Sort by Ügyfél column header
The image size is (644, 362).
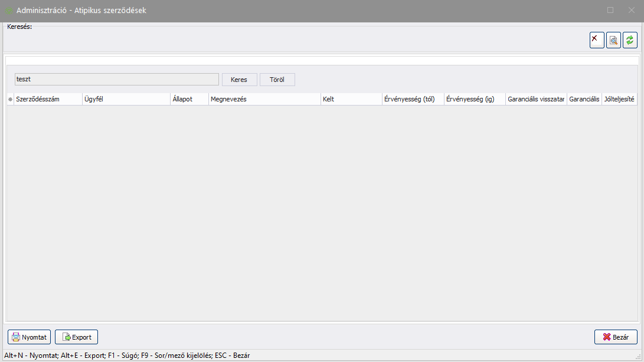tap(126, 100)
